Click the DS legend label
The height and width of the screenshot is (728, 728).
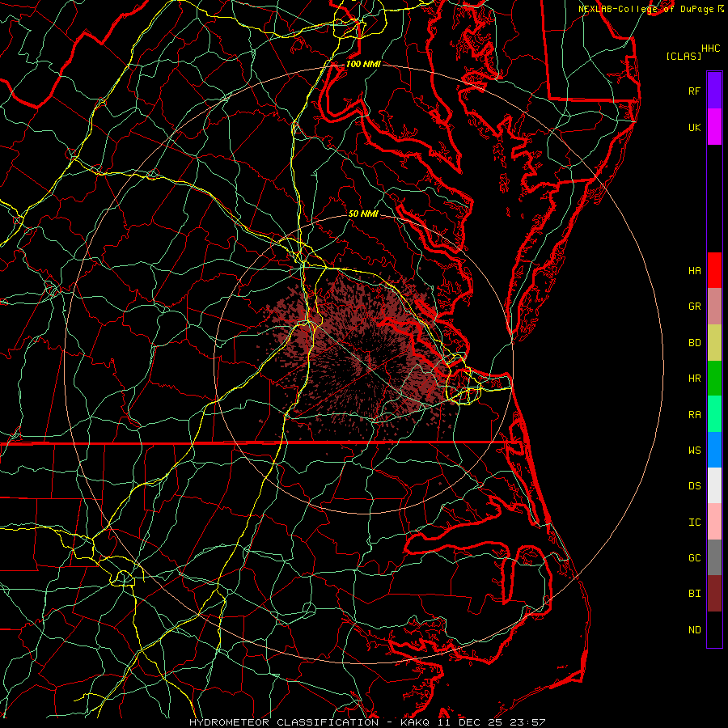694,486
